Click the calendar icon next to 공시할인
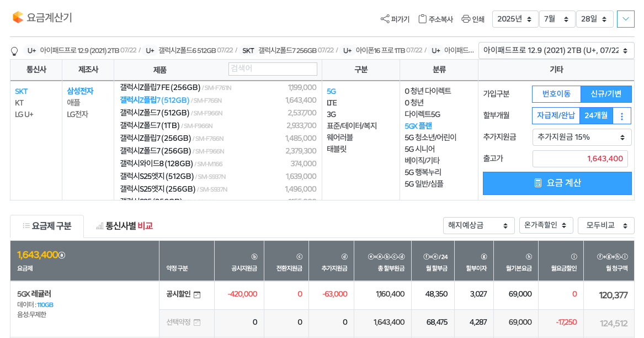644x338 pixels. pos(197,295)
